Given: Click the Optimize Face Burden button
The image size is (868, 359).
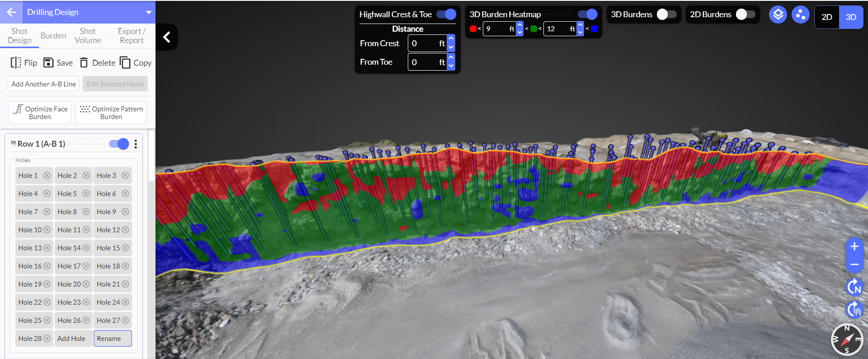Looking at the screenshot, I should click(40, 113).
